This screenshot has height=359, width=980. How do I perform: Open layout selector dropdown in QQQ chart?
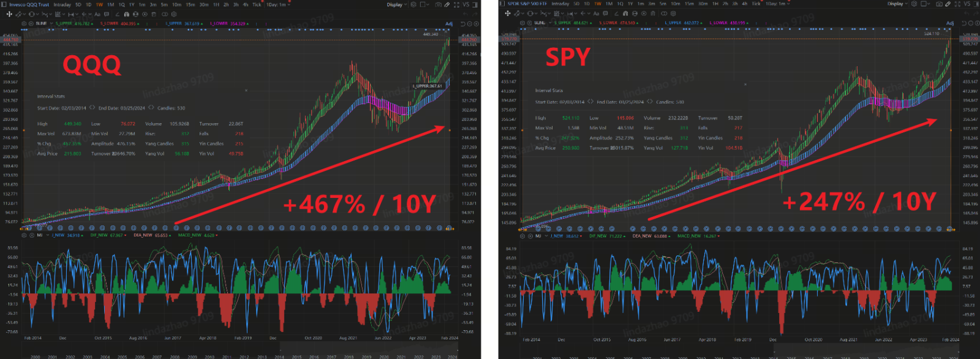(x=424, y=4)
